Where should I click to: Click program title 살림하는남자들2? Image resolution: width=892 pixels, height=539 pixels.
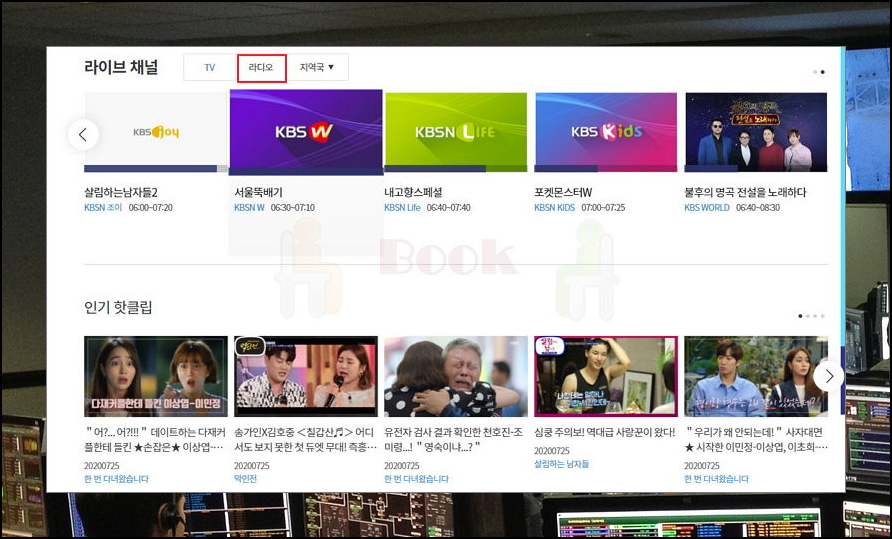point(121,192)
